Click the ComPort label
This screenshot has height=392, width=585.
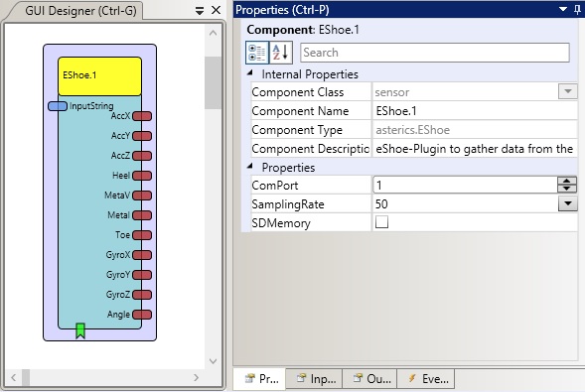(274, 186)
